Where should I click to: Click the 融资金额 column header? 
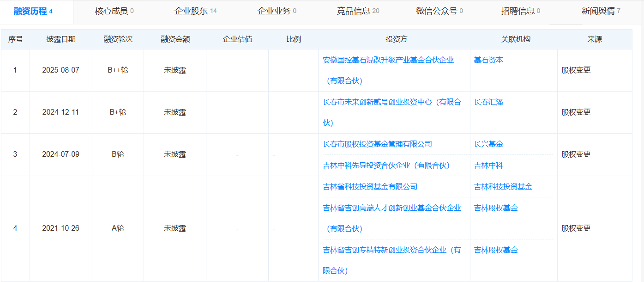click(x=175, y=39)
